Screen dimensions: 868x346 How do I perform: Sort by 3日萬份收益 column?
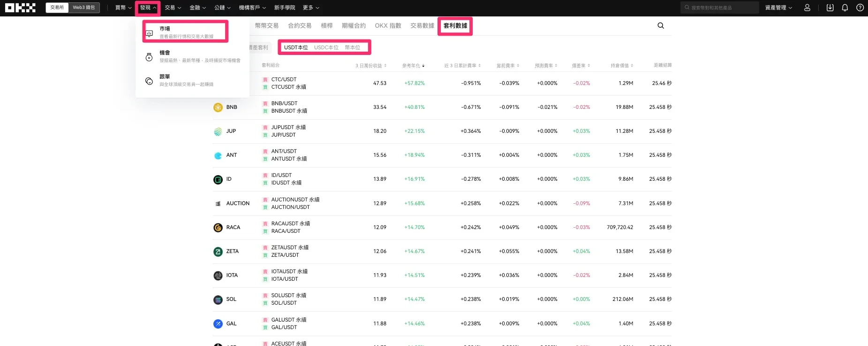tap(371, 66)
